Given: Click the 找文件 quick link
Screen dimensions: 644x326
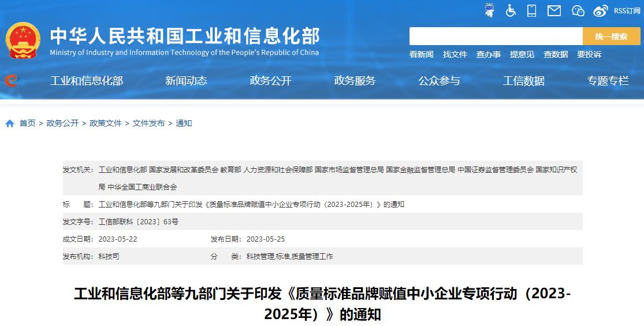Looking at the screenshot, I should pyautogui.click(x=455, y=54).
